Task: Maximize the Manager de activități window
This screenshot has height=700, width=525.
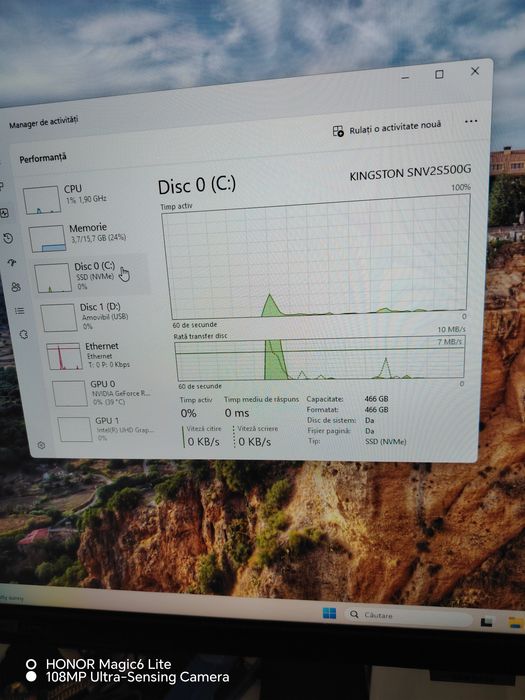Action: [439, 74]
